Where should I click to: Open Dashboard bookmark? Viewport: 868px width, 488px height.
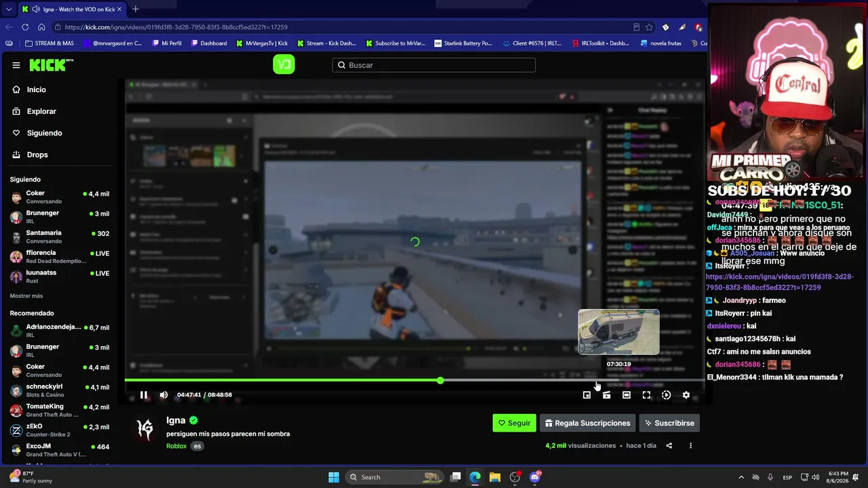209,43
